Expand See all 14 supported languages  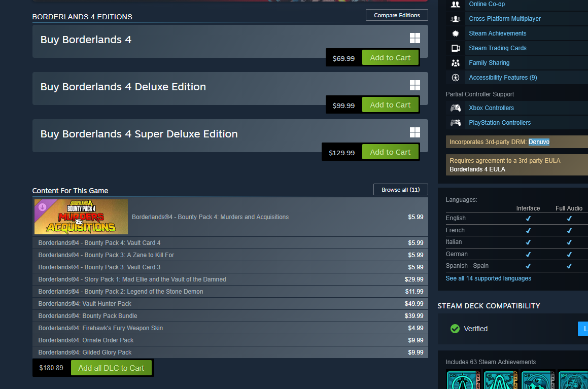(488, 278)
